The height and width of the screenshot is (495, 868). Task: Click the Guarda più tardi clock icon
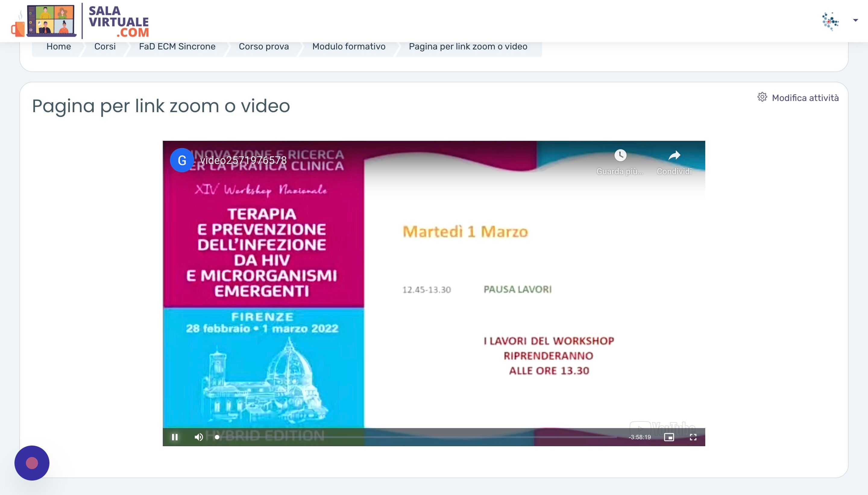[620, 155]
